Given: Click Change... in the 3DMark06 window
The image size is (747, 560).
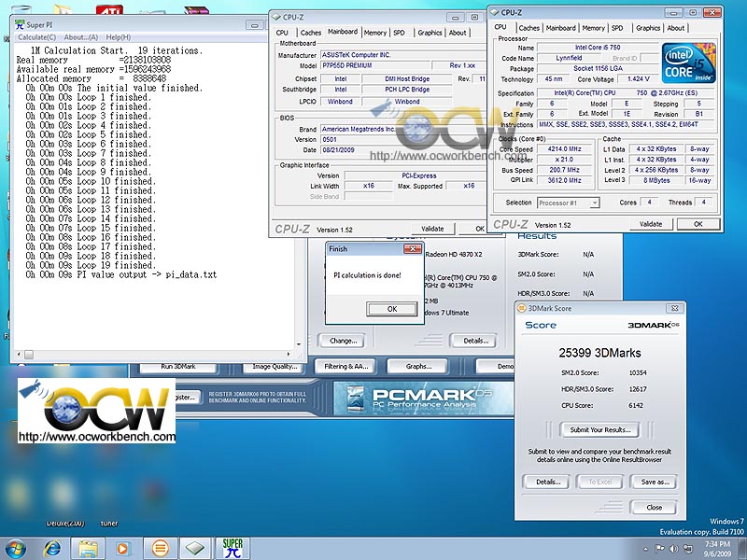Looking at the screenshot, I should pyautogui.click(x=343, y=341).
